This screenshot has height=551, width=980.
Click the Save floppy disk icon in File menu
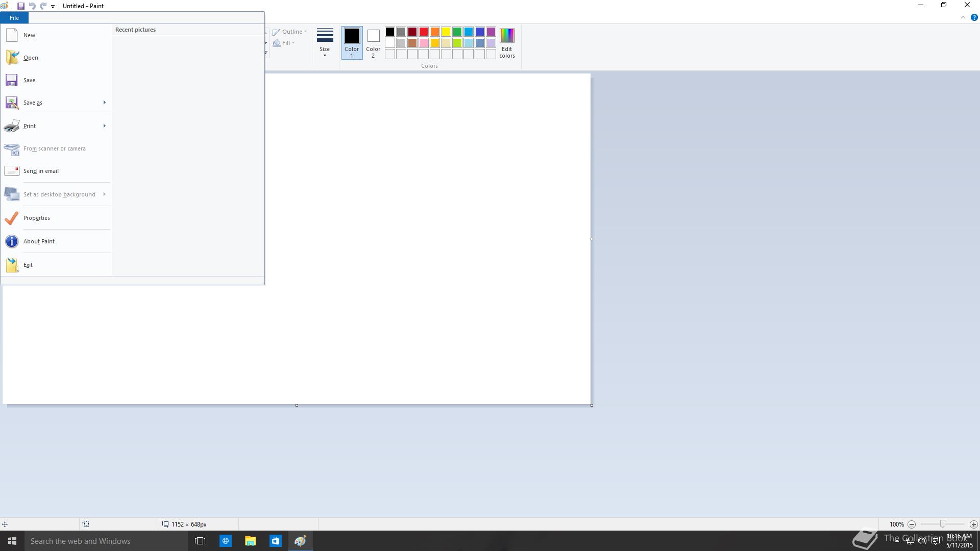[12, 80]
